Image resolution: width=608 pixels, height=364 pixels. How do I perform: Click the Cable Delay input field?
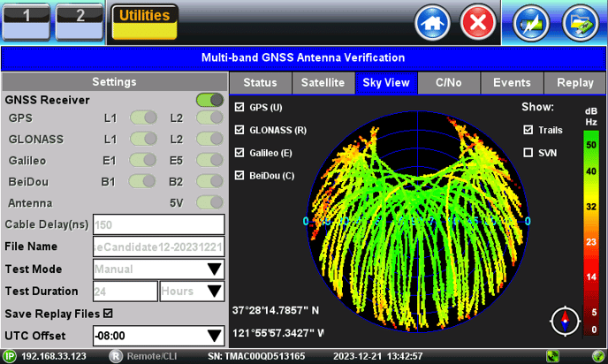pyautogui.click(x=158, y=224)
